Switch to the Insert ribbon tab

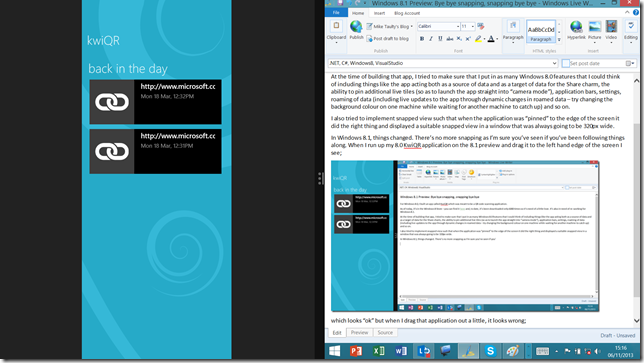click(380, 13)
